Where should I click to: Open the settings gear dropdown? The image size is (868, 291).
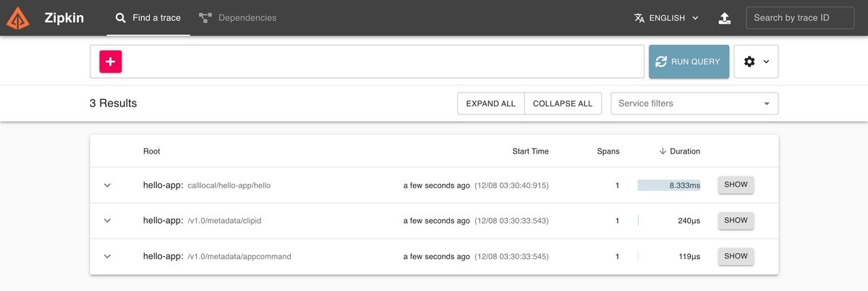click(756, 62)
